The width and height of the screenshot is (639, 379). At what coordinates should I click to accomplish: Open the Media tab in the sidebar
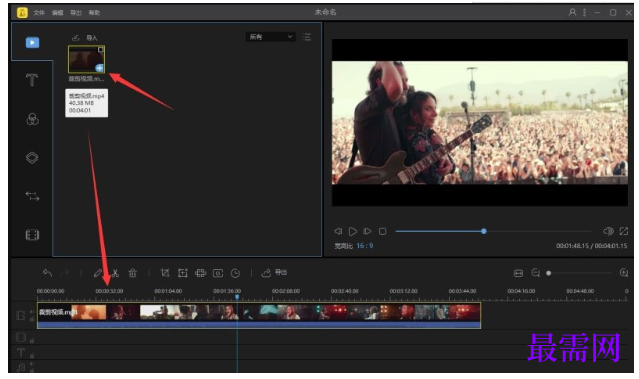click(33, 42)
